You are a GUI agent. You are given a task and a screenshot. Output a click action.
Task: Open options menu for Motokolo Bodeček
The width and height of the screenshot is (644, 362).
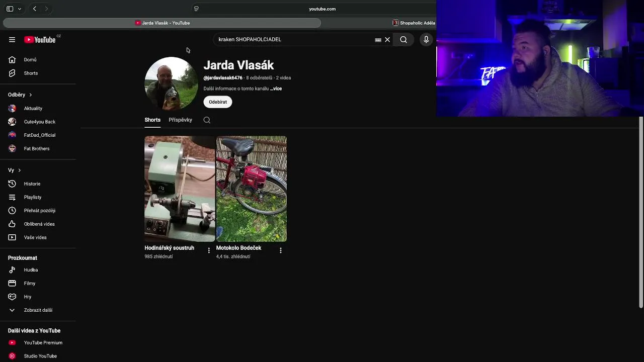click(x=281, y=250)
